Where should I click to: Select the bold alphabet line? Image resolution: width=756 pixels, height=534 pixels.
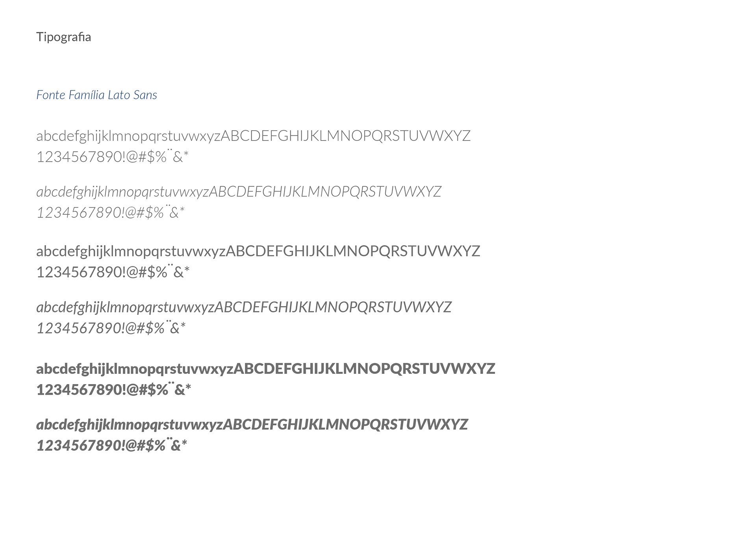[265, 369]
